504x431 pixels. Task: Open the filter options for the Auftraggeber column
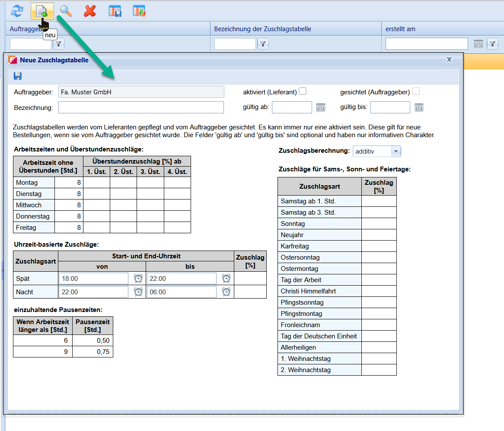click(58, 44)
